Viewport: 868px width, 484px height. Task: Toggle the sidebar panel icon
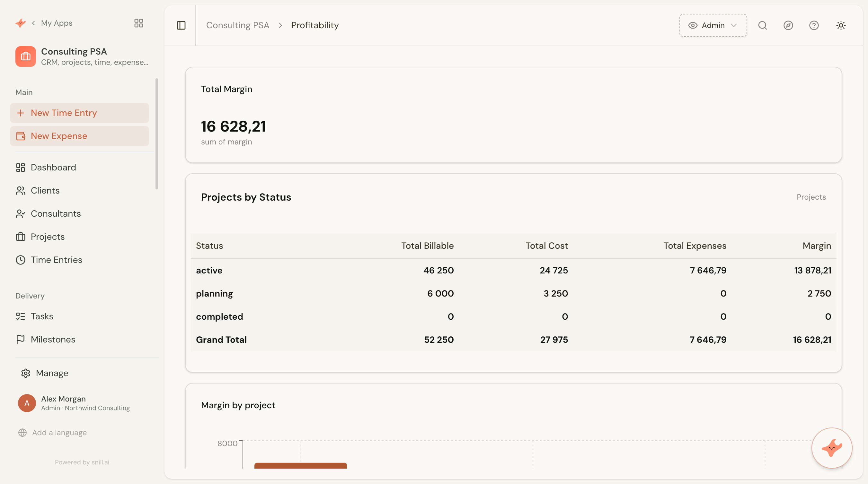pyautogui.click(x=181, y=25)
